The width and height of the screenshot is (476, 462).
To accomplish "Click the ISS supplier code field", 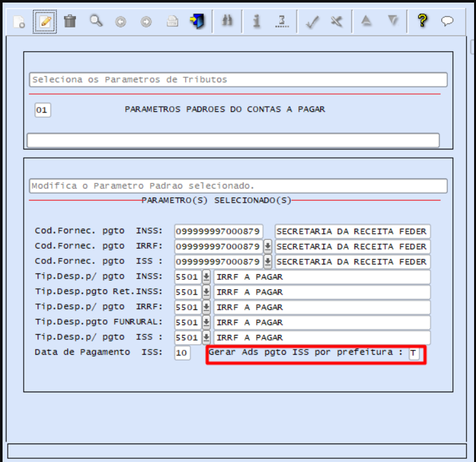I will pyautogui.click(x=219, y=261).
